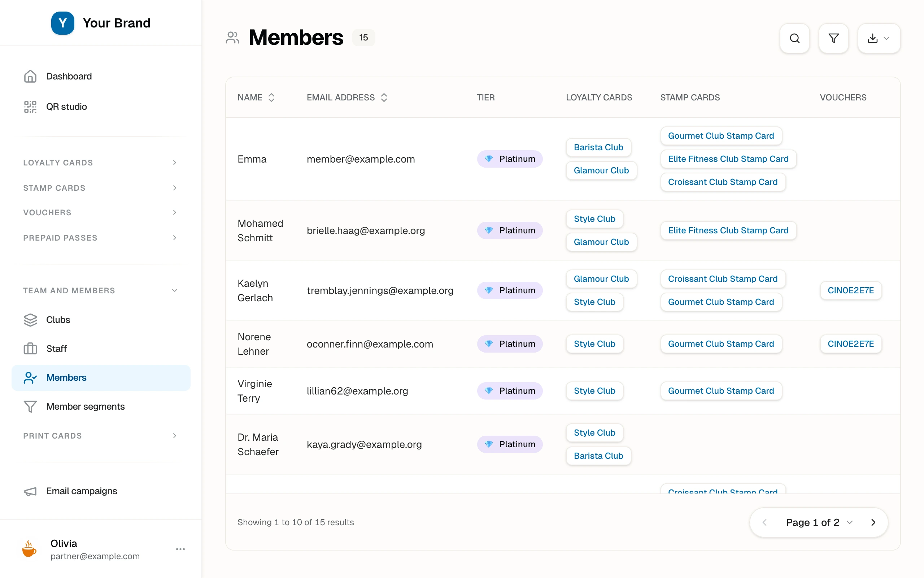The width and height of the screenshot is (924, 578).
Task: Click Emma's Barista Club loyalty card
Action: pyautogui.click(x=598, y=147)
